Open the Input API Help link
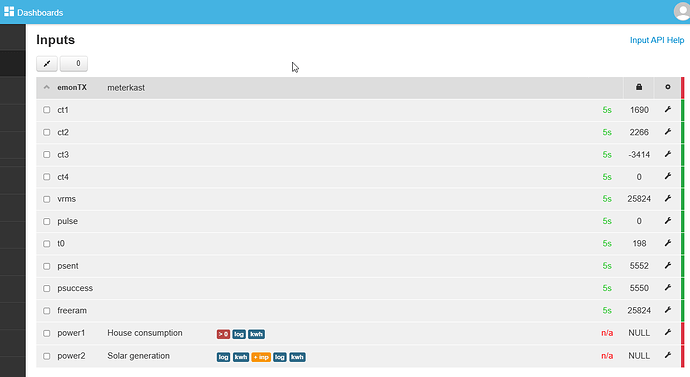Viewport: 690px width, 377px height. 657,40
